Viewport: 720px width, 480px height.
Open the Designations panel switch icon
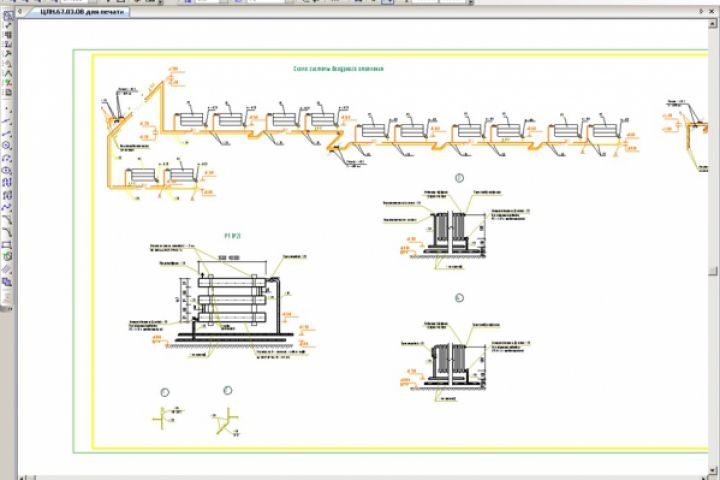[8, 35]
